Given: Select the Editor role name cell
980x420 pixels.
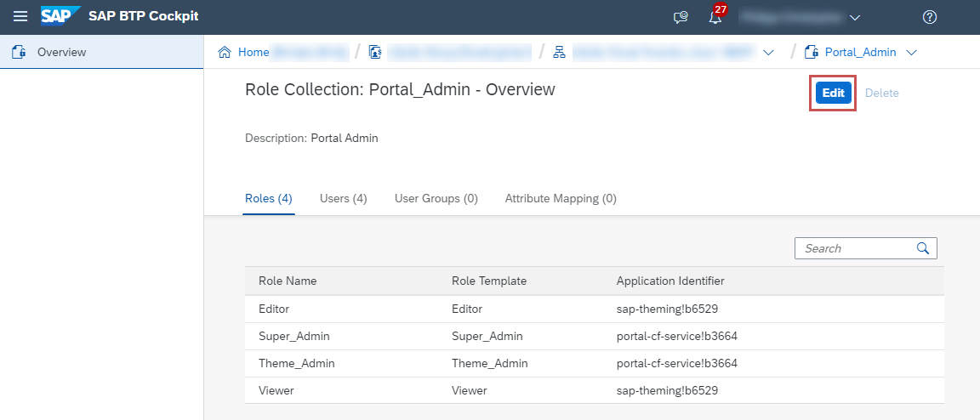Looking at the screenshot, I should 274,309.
